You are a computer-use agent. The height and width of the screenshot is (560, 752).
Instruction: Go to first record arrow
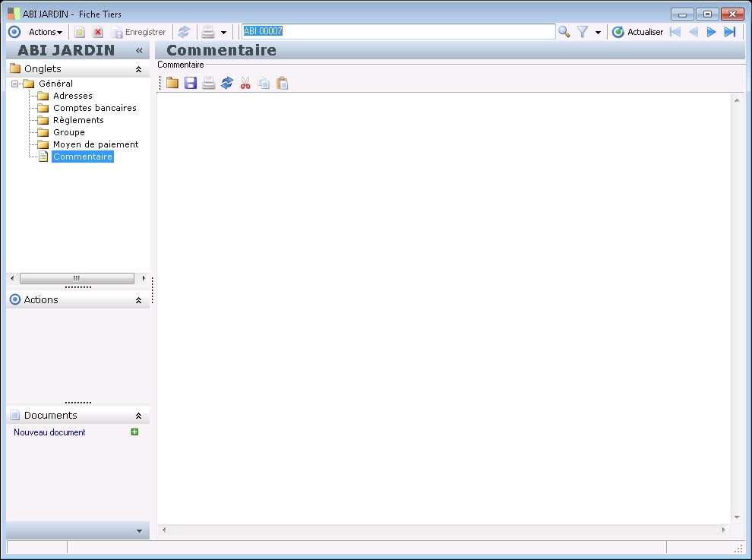click(675, 32)
